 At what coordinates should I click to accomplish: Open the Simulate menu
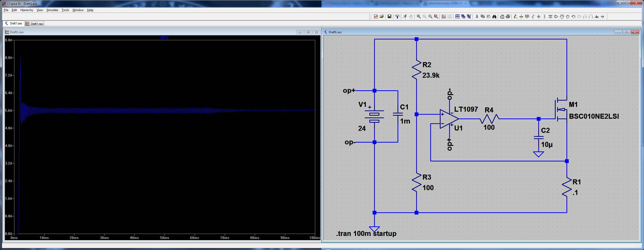click(52, 10)
